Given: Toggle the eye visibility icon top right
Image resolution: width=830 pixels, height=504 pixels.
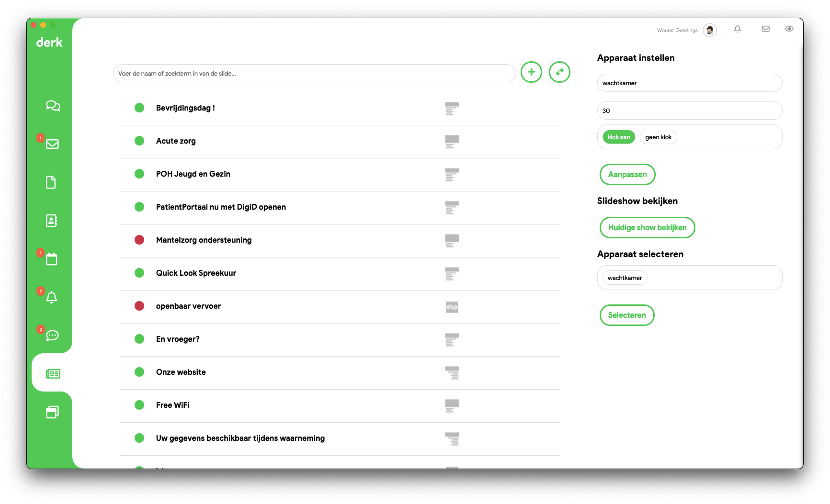Looking at the screenshot, I should coord(789,29).
